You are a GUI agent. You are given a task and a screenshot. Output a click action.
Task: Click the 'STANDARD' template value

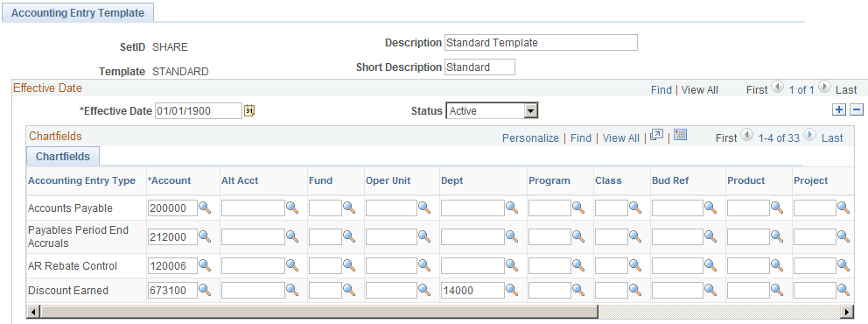click(180, 72)
